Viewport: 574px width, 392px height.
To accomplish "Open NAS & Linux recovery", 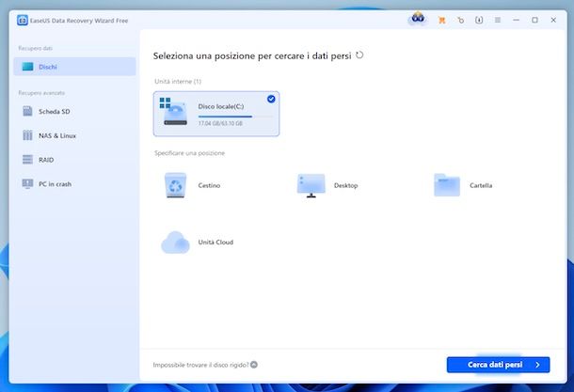I will 74,135.
